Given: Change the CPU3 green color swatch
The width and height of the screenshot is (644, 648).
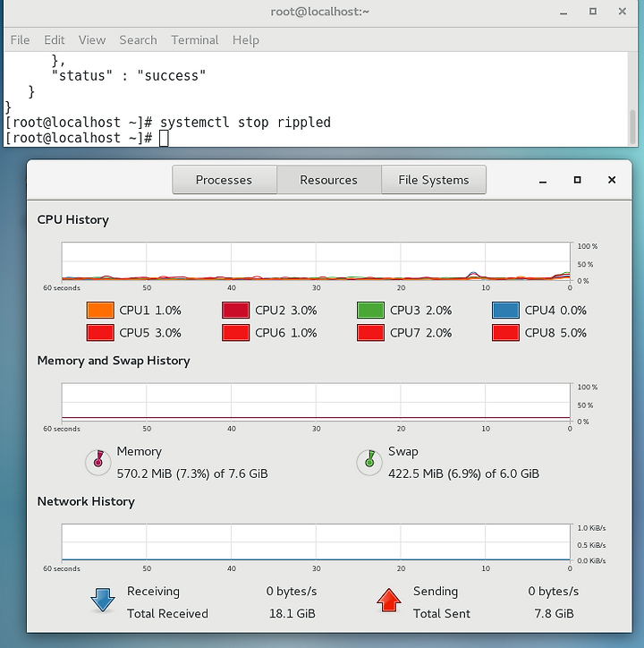Looking at the screenshot, I should click(x=370, y=311).
